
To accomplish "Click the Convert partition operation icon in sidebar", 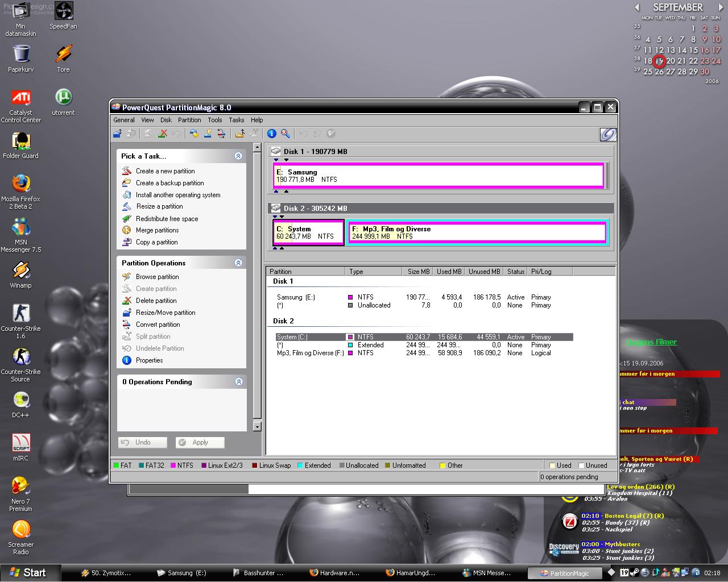I will pos(127,325).
